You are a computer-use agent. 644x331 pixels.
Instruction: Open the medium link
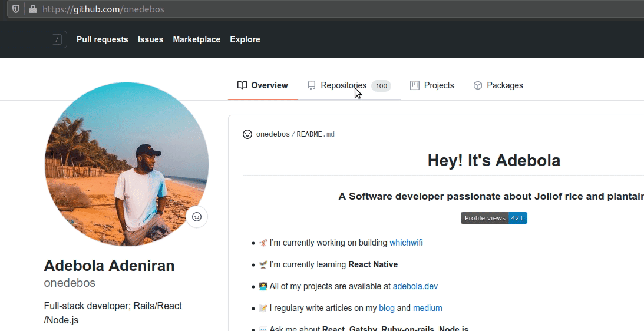click(428, 308)
